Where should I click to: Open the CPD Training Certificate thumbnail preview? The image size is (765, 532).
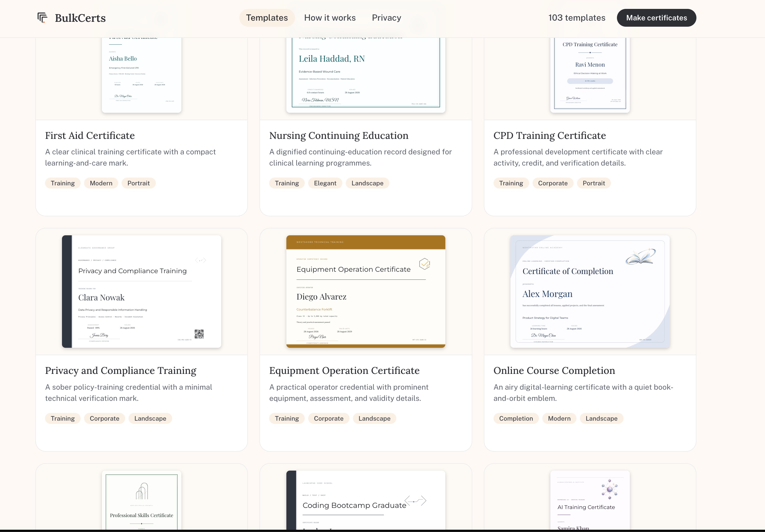click(590, 75)
